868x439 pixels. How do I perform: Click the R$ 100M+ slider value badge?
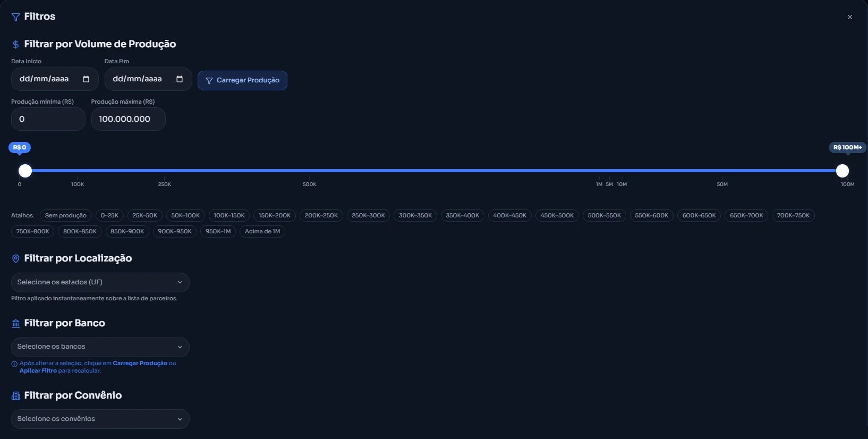pyautogui.click(x=847, y=147)
